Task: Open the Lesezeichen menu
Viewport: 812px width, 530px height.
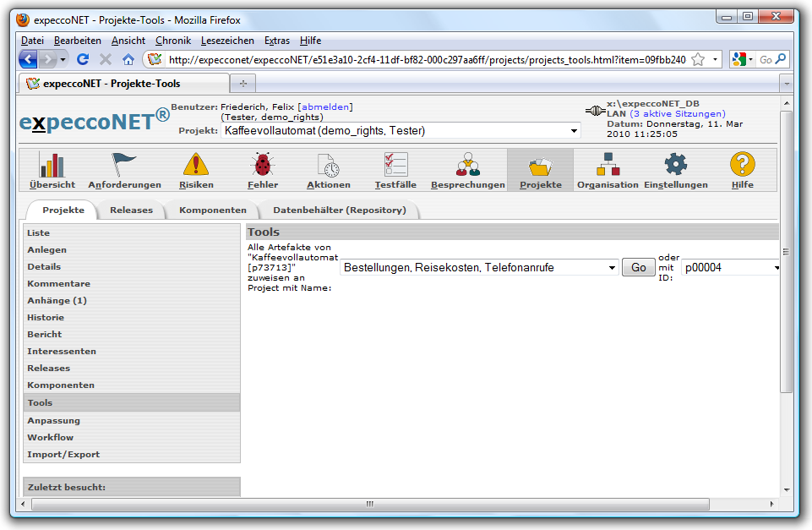Action: (226, 41)
